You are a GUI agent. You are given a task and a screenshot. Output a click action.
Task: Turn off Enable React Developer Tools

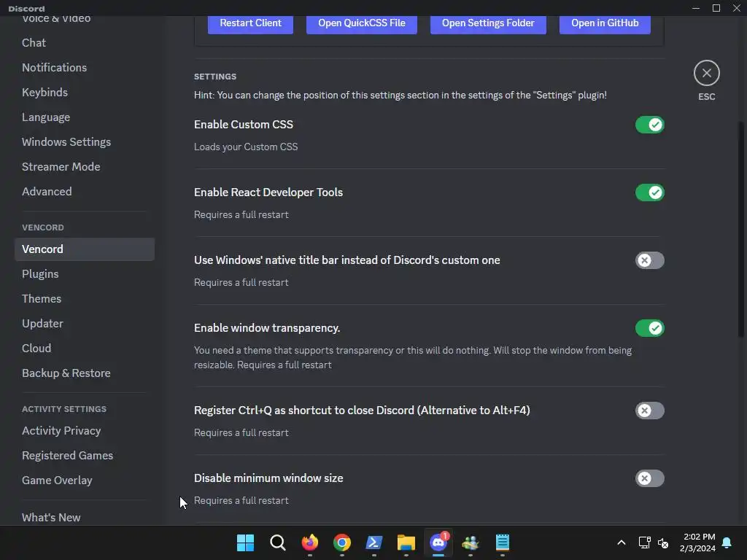click(649, 192)
